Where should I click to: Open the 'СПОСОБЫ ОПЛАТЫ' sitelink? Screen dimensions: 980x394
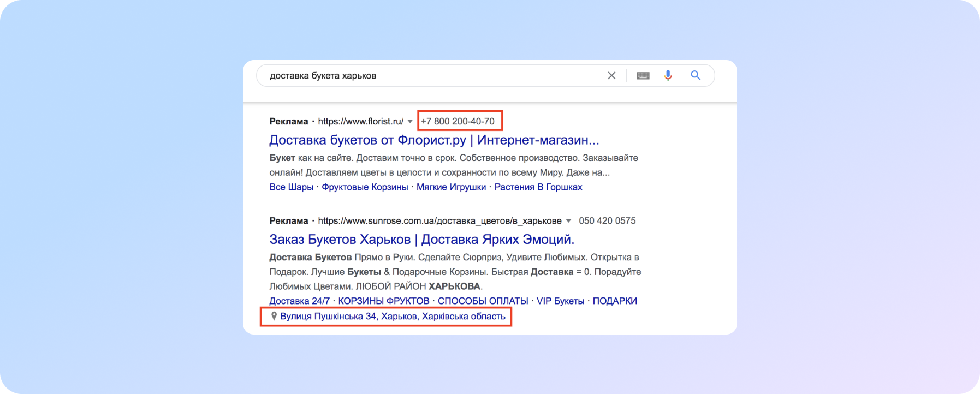point(483,301)
